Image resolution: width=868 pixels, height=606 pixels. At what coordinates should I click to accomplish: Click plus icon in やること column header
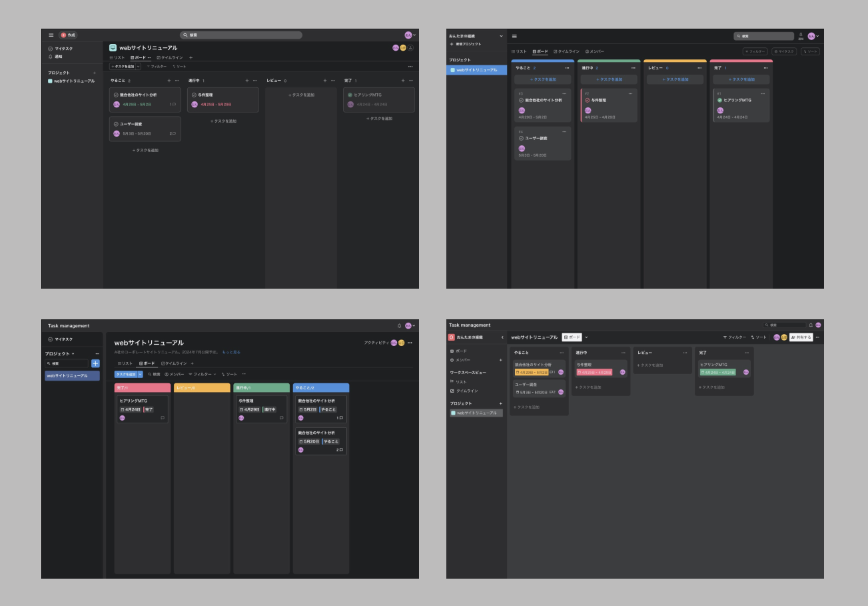[169, 81]
